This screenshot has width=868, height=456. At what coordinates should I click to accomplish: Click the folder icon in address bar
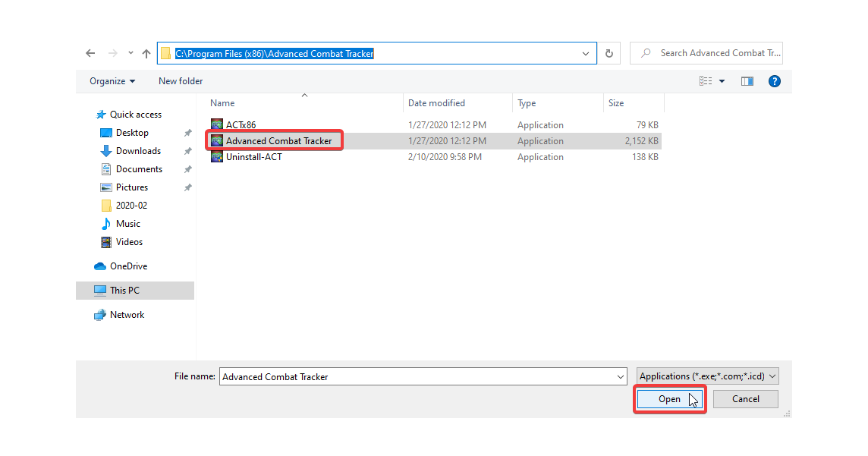point(165,53)
